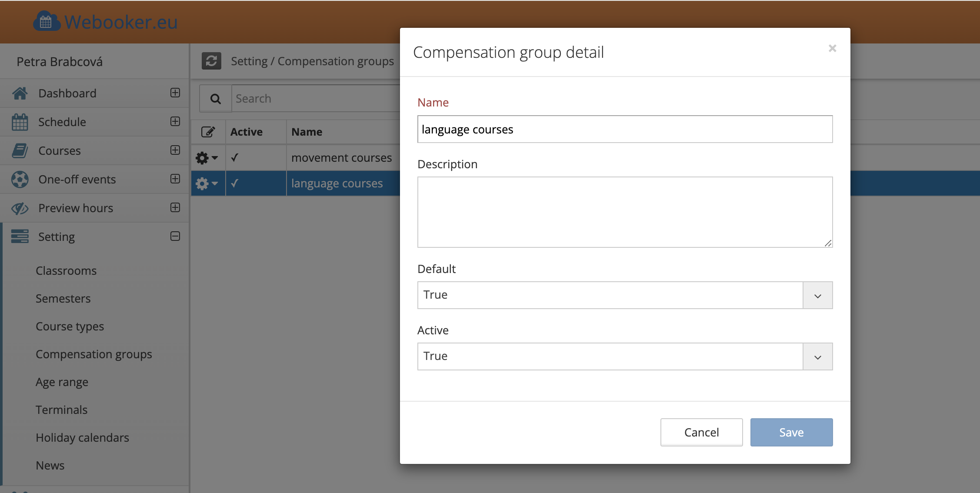Image resolution: width=980 pixels, height=493 pixels.
Task: Click into the Description text area
Action: [x=624, y=212]
